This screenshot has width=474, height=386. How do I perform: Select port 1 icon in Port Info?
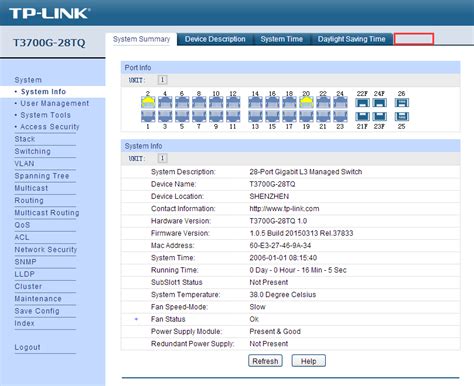pyautogui.click(x=148, y=116)
